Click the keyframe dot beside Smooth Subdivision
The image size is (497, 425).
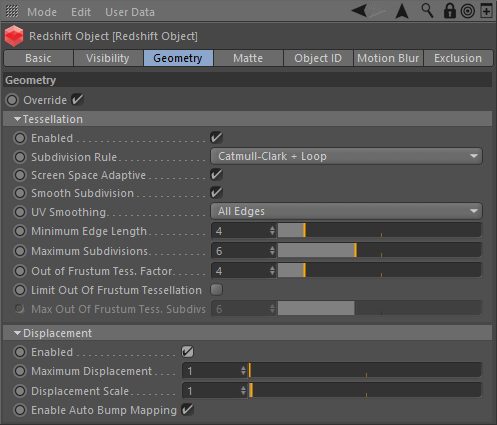click(20, 193)
